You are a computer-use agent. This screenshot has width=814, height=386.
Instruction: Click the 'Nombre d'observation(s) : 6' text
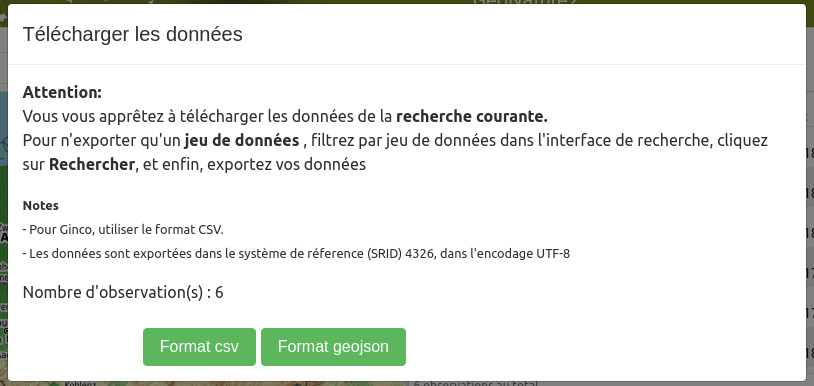point(123,292)
